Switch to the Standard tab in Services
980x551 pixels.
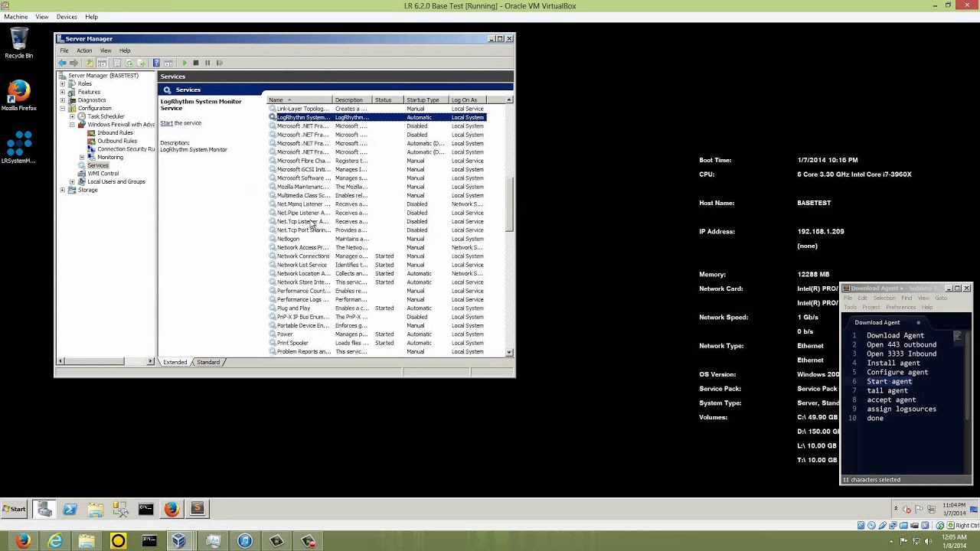pos(208,362)
